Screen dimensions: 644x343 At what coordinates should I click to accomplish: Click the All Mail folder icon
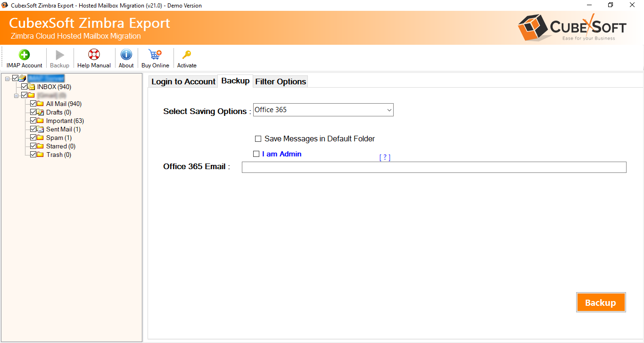(x=41, y=104)
